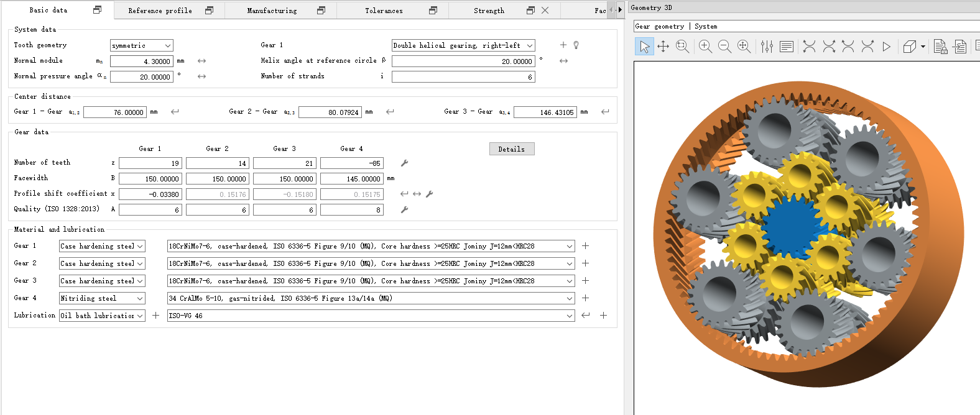This screenshot has width=980, height=415.
Task: Click the lightbulb info icon
Action: click(x=576, y=45)
